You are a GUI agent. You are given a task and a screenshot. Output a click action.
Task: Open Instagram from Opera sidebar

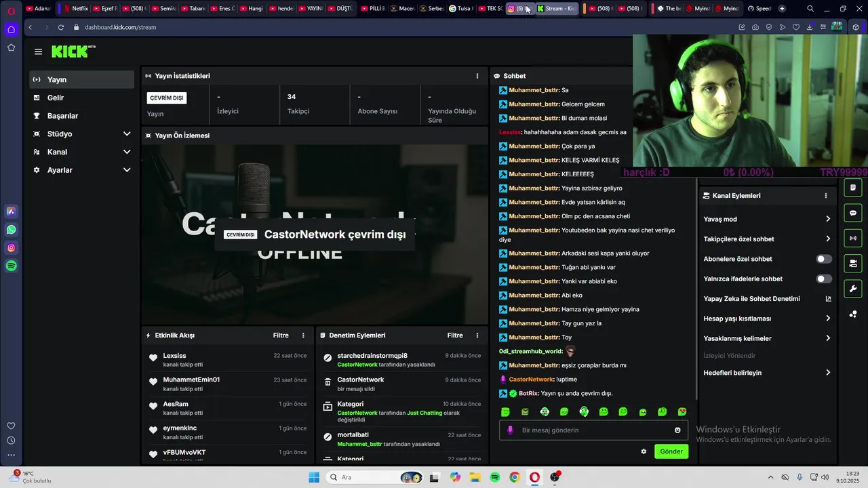11,248
